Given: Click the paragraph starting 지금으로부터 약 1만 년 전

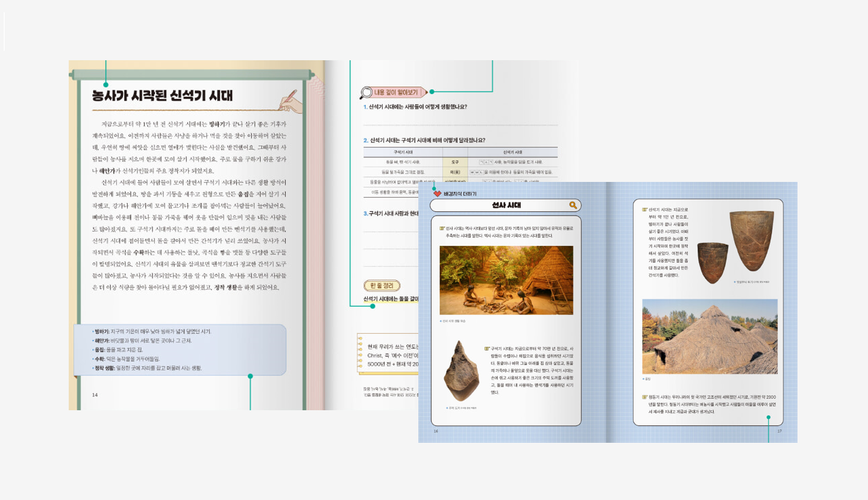Looking at the screenshot, I should [x=189, y=147].
